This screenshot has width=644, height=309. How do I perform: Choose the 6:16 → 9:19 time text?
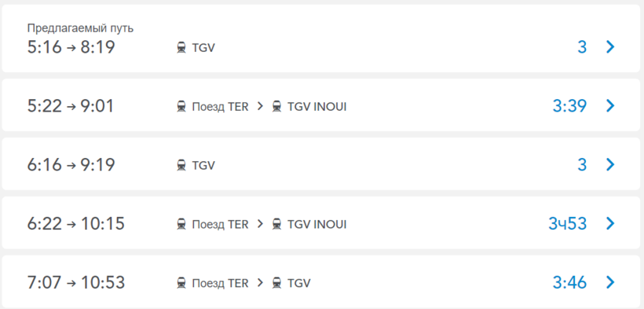point(71,165)
